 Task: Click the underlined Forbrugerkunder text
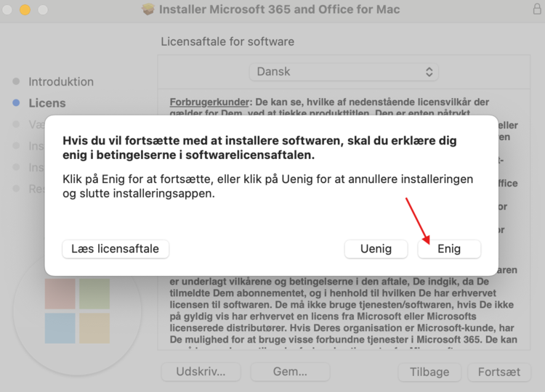[209, 101]
